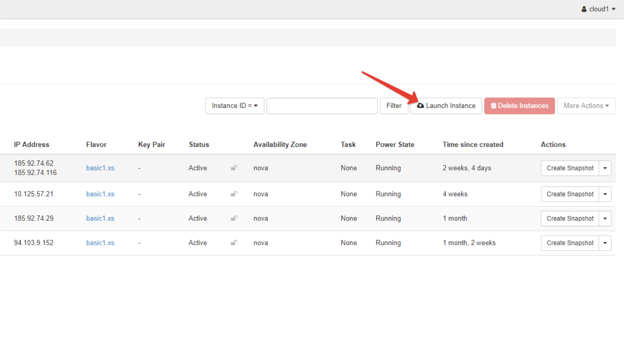Create Snapshot for the 10.125.57.21 instance
This screenshot has height=364, width=624.
[x=569, y=194]
